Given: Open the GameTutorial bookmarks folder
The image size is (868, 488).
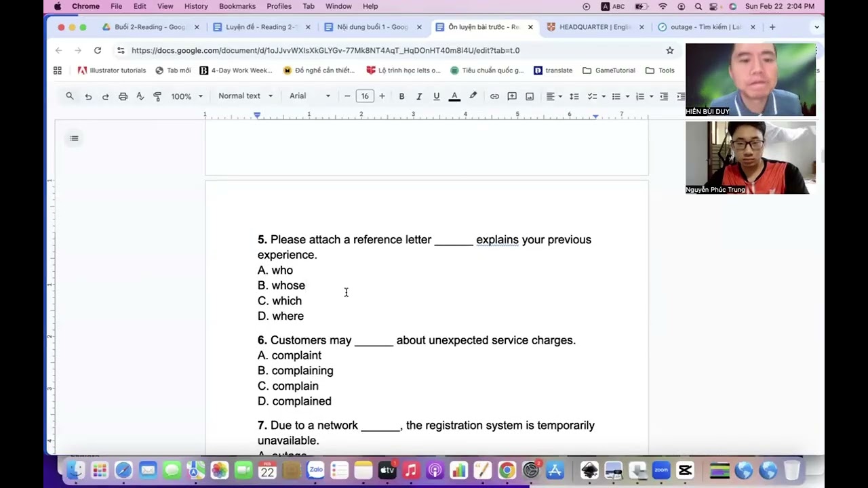Looking at the screenshot, I should [x=609, y=70].
